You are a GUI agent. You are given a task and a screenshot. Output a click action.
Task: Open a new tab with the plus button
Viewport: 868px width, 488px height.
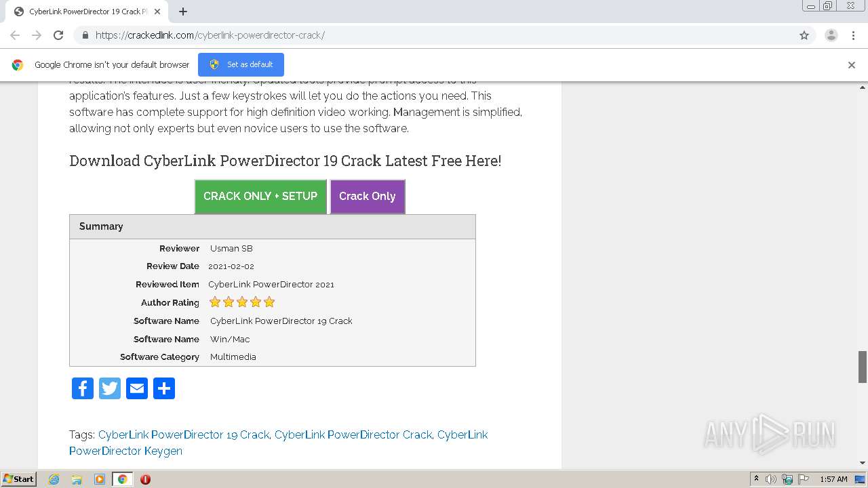coord(183,12)
